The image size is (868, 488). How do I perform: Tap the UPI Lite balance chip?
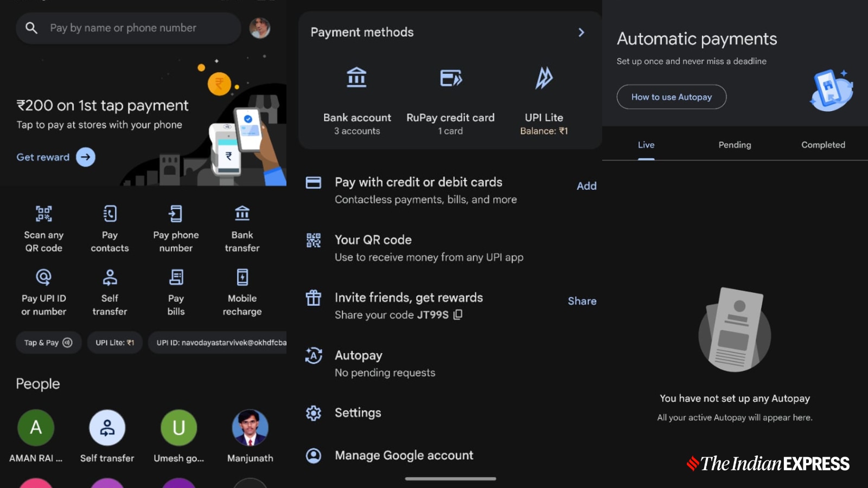click(x=114, y=342)
